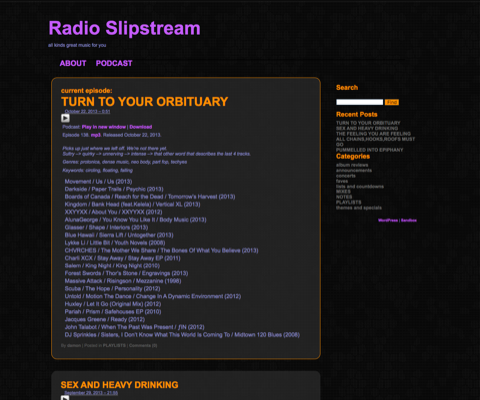Image resolution: width=480 pixels, height=400 pixels.
Task: Focus the Search text field
Action: (x=360, y=102)
